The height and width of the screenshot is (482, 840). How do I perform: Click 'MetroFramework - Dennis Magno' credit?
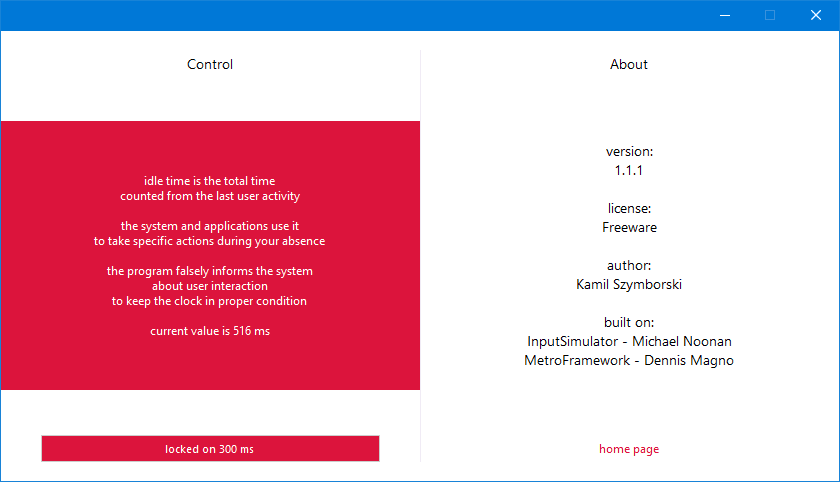[629, 360]
